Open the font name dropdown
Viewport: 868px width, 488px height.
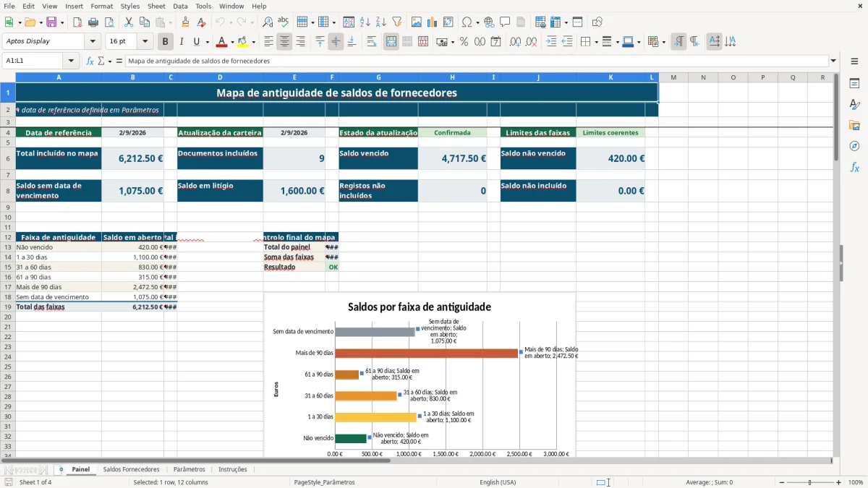[x=93, y=42]
